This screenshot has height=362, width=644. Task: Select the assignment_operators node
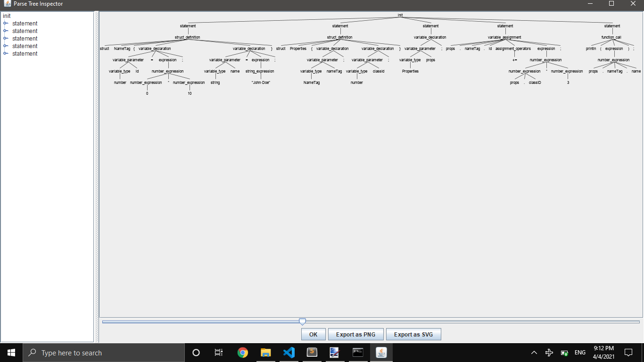pyautogui.click(x=513, y=49)
